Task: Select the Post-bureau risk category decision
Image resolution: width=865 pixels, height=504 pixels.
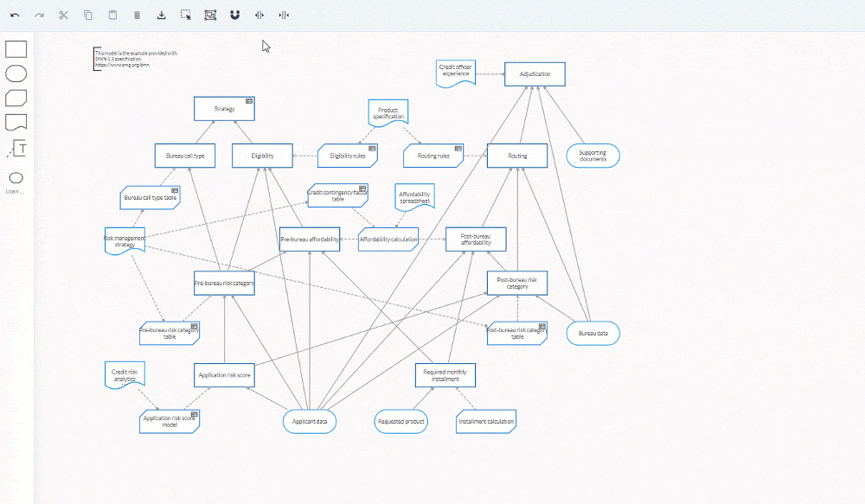Action: pyautogui.click(x=517, y=283)
